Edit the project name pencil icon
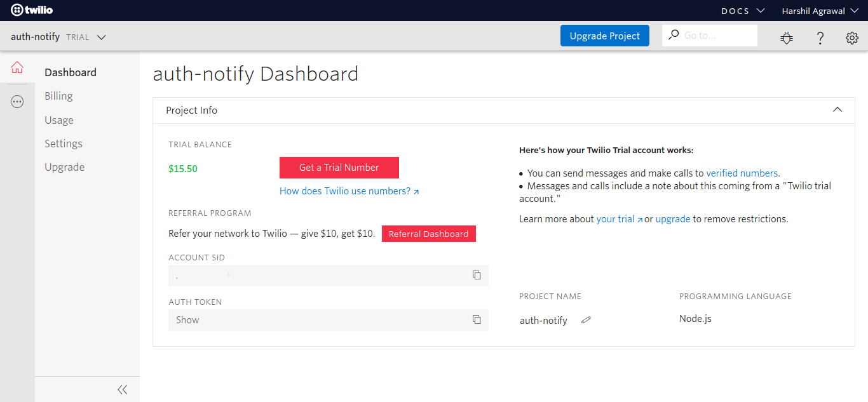This screenshot has height=402, width=868. (x=586, y=320)
